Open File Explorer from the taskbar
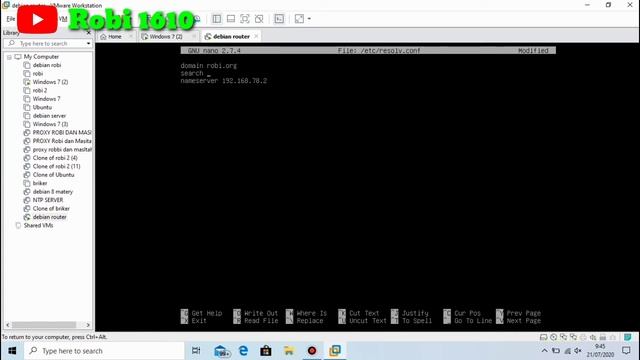 [289, 351]
